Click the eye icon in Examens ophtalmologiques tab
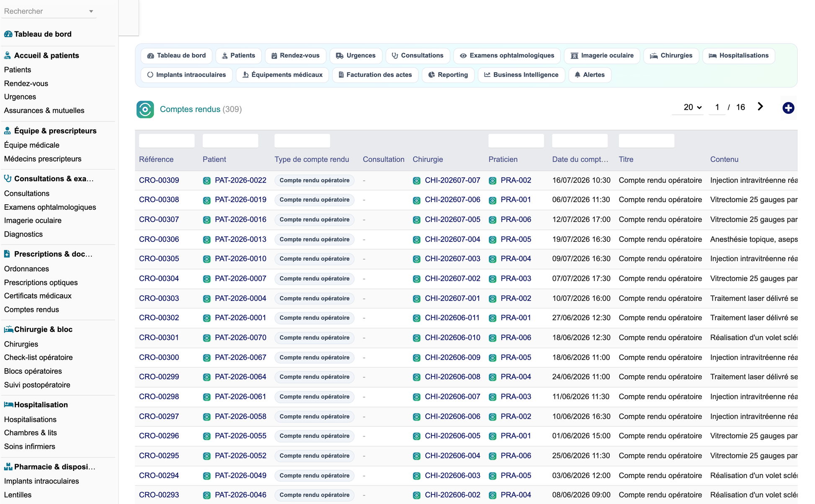815x504 pixels. coord(463,56)
